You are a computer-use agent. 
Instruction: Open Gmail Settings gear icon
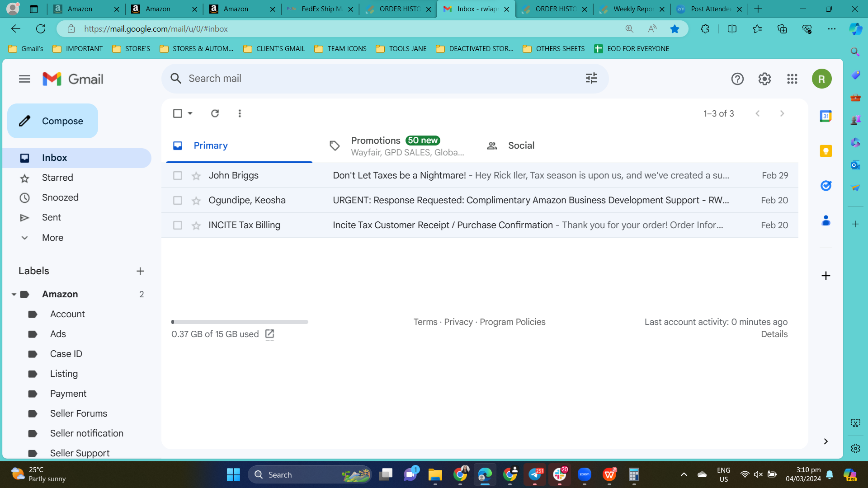[764, 79]
